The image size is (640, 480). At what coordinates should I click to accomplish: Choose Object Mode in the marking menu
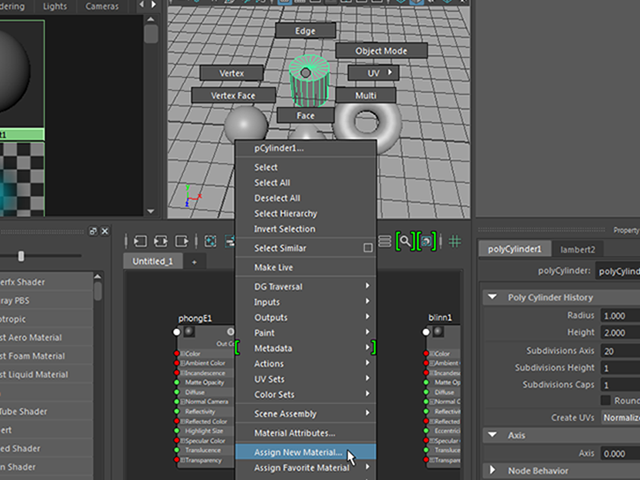click(381, 51)
